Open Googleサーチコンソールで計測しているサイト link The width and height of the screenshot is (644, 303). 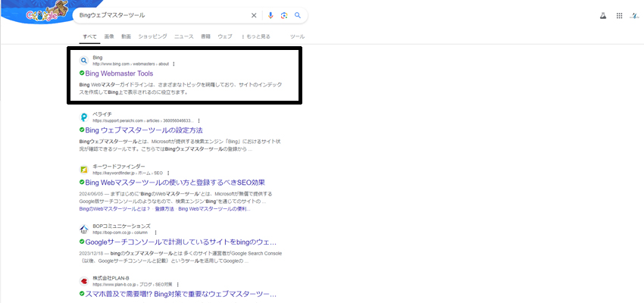(x=181, y=242)
